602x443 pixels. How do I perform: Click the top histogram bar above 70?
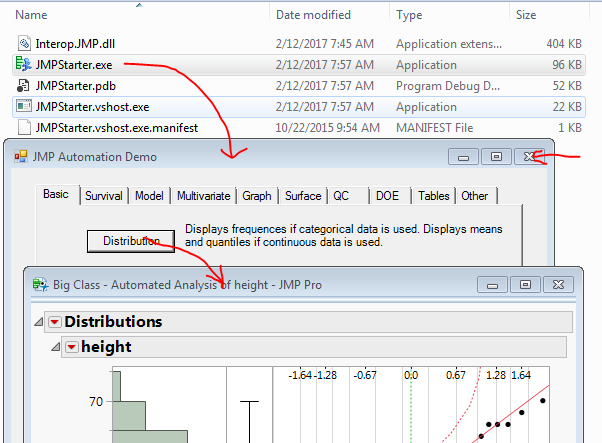[116, 386]
